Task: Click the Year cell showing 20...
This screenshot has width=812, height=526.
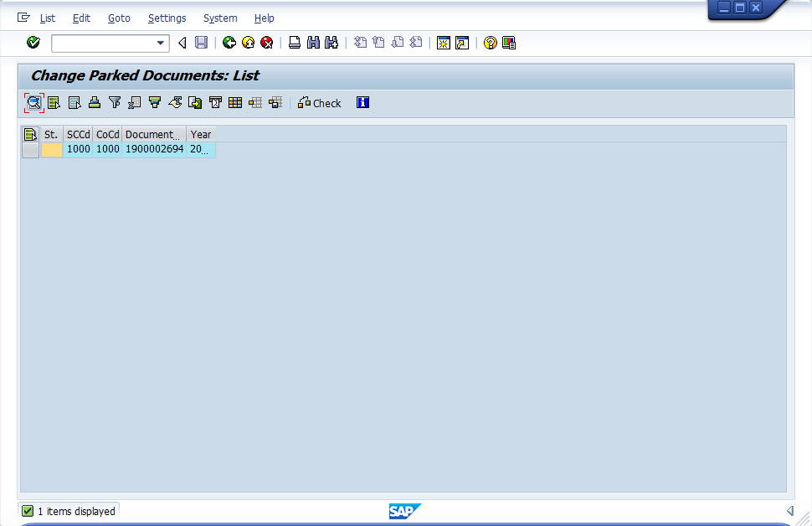Action: pyautogui.click(x=201, y=150)
